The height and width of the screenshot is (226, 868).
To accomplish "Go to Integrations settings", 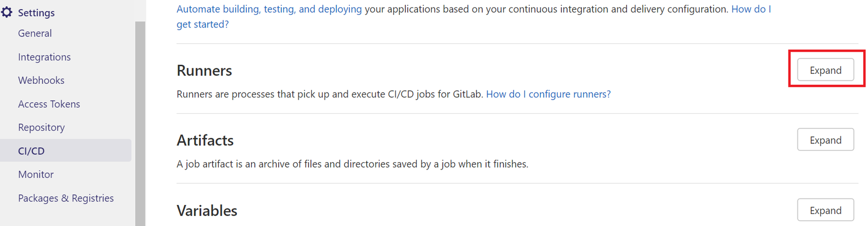I will (x=44, y=57).
